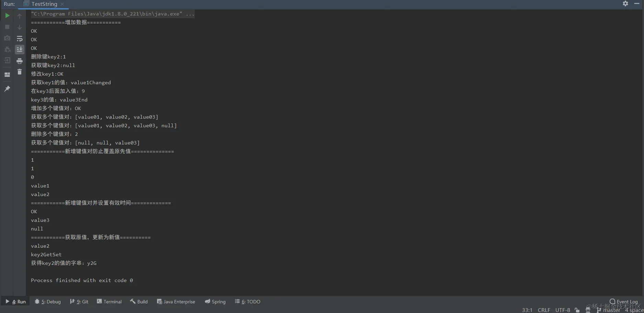The height and width of the screenshot is (313, 644).
Task: Click the '新增键值对并设置有效时间' header line
Action: (x=101, y=203)
